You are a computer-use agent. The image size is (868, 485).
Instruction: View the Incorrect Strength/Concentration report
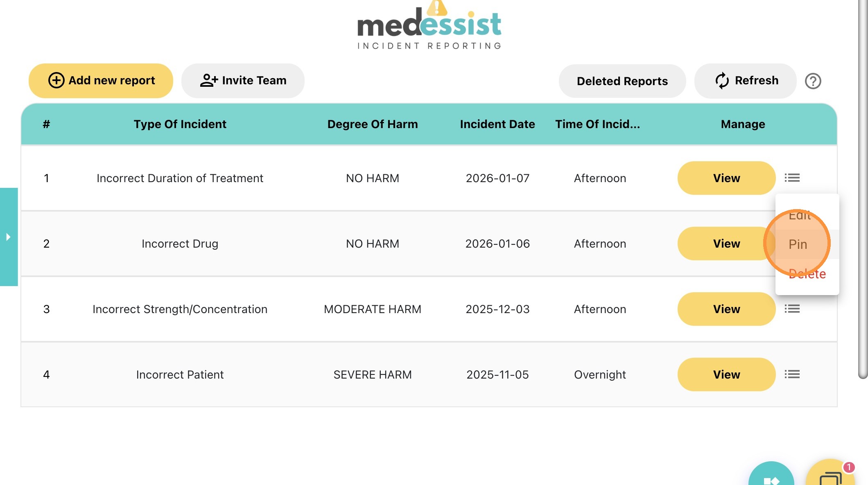tap(726, 309)
